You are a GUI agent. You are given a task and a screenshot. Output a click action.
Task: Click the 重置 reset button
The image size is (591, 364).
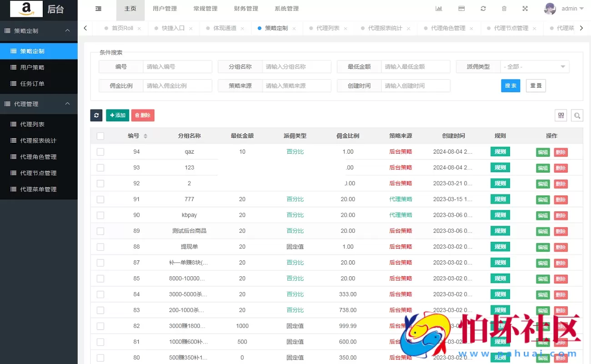click(x=536, y=85)
